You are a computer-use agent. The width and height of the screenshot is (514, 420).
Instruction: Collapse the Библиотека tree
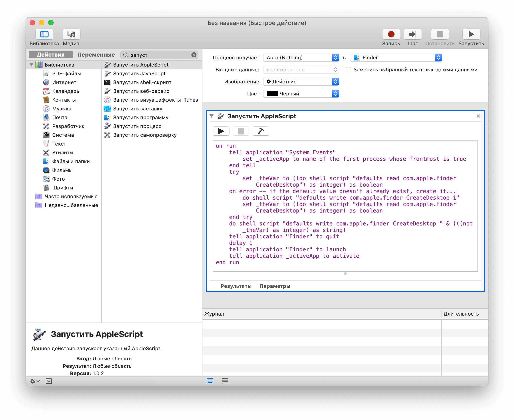coord(31,65)
